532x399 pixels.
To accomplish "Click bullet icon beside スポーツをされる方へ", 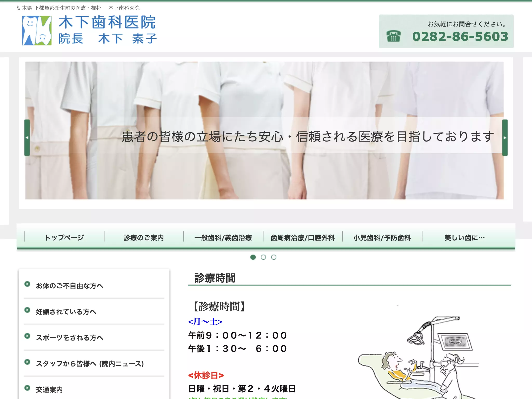I will click(x=27, y=336).
